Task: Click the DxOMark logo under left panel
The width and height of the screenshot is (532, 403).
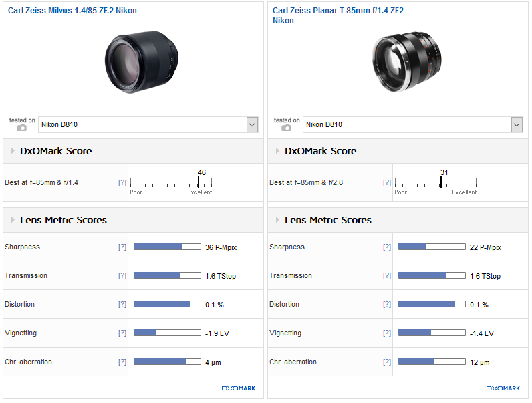Action: (x=238, y=388)
